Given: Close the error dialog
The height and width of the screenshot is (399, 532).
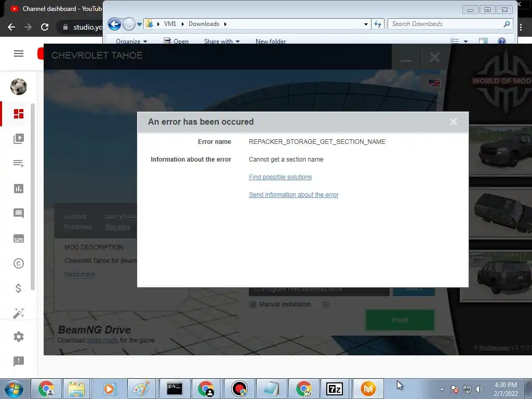Looking at the screenshot, I should (453, 122).
